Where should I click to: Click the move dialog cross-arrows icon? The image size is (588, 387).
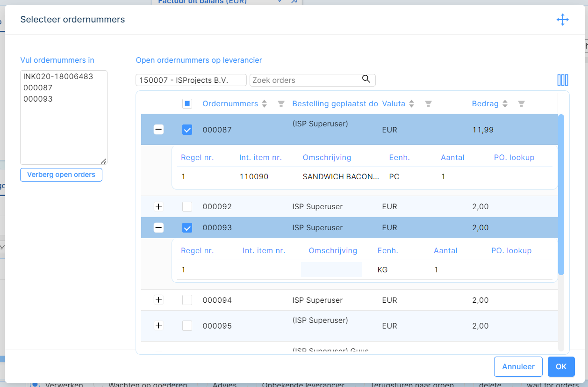562,20
